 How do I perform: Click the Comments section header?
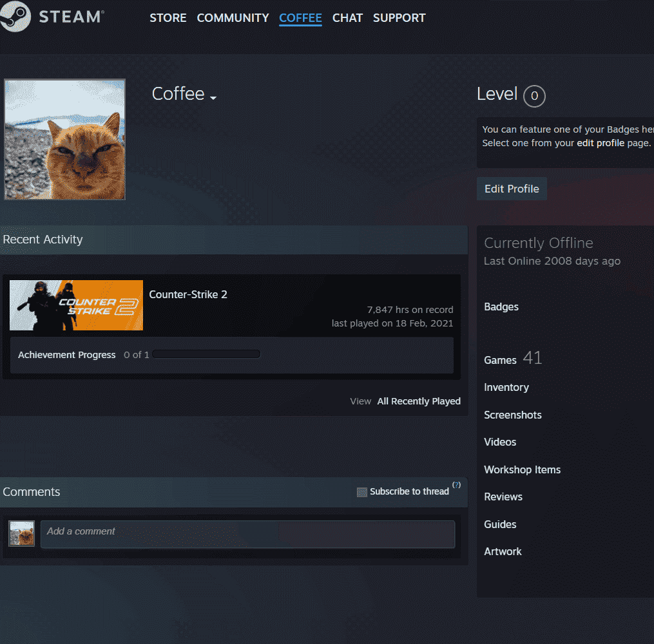click(233, 492)
